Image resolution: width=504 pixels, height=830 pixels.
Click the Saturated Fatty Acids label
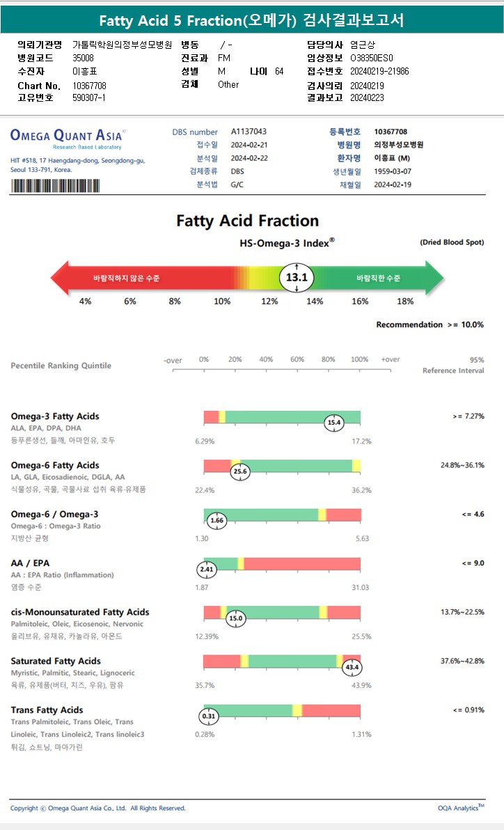click(x=56, y=661)
